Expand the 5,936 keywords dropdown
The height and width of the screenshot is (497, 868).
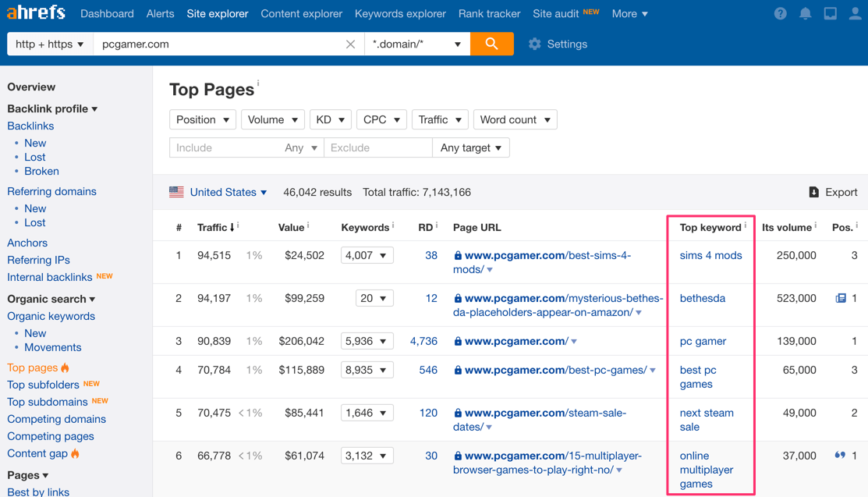click(367, 341)
